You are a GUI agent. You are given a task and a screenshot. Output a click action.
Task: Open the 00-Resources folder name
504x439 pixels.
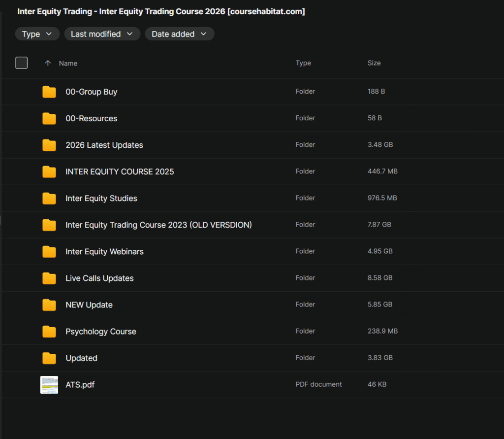click(x=91, y=118)
